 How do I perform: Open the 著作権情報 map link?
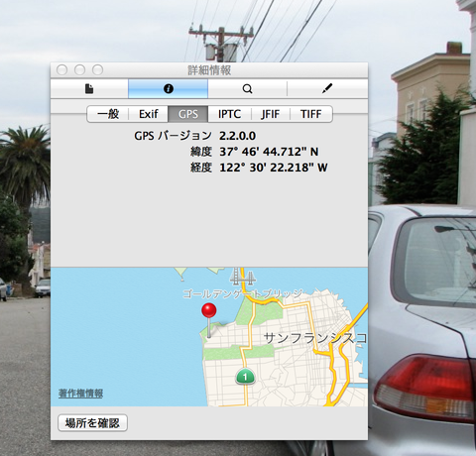[x=80, y=394]
